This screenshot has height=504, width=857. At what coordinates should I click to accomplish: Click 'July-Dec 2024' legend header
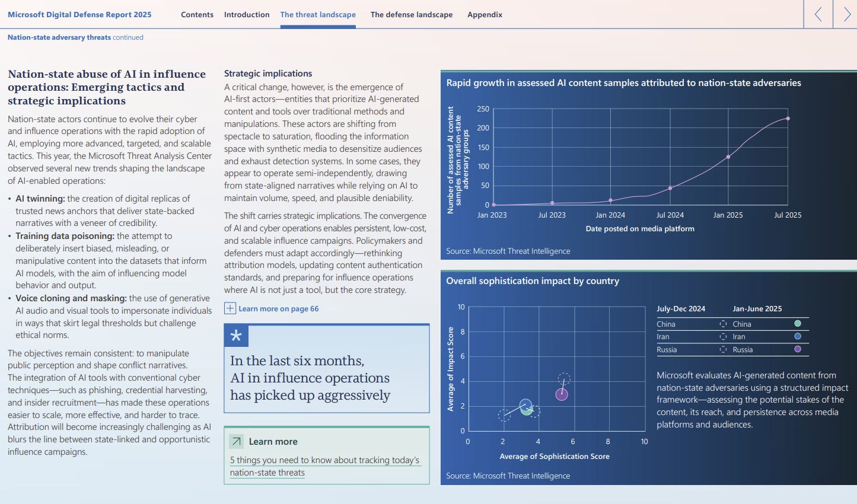click(681, 309)
